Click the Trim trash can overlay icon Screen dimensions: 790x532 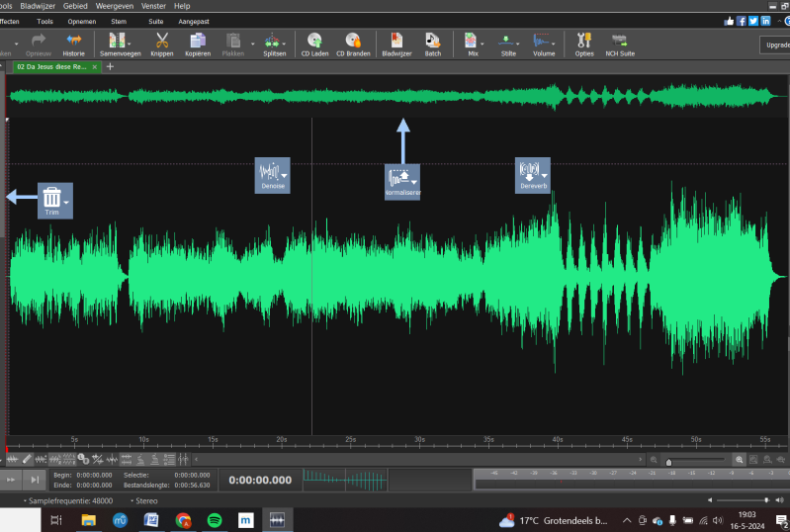(52, 199)
